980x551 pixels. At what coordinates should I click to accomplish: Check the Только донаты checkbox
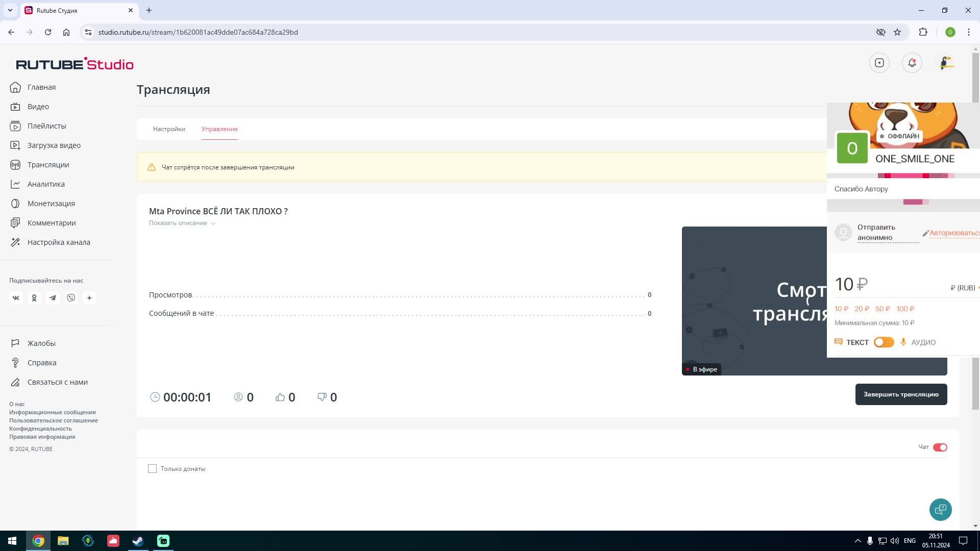tap(152, 469)
